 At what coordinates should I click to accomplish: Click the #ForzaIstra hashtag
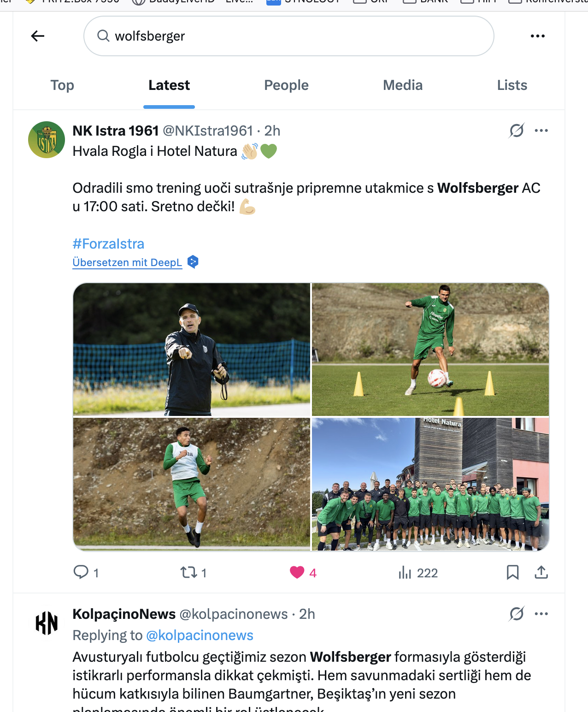click(108, 243)
